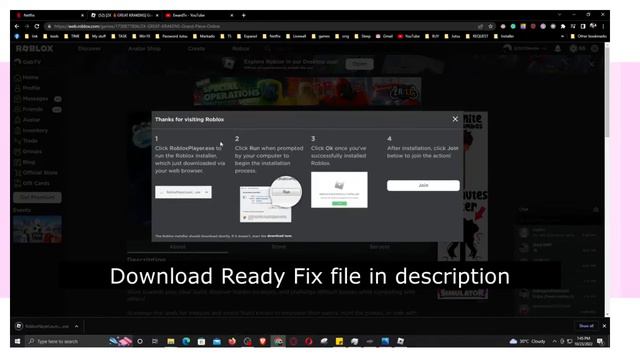Close the Thanks for visiting Roblox dialog
The height and width of the screenshot is (360, 640).
point(455,119)
